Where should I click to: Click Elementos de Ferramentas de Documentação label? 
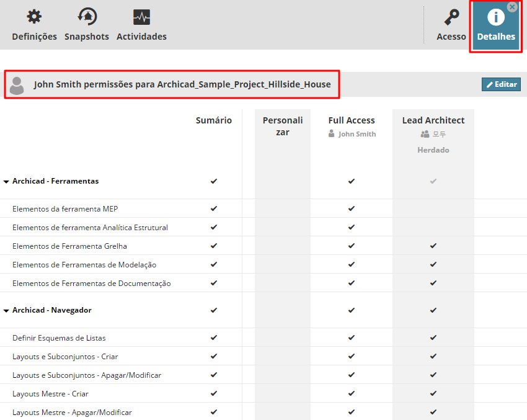[x=91, y=283]
